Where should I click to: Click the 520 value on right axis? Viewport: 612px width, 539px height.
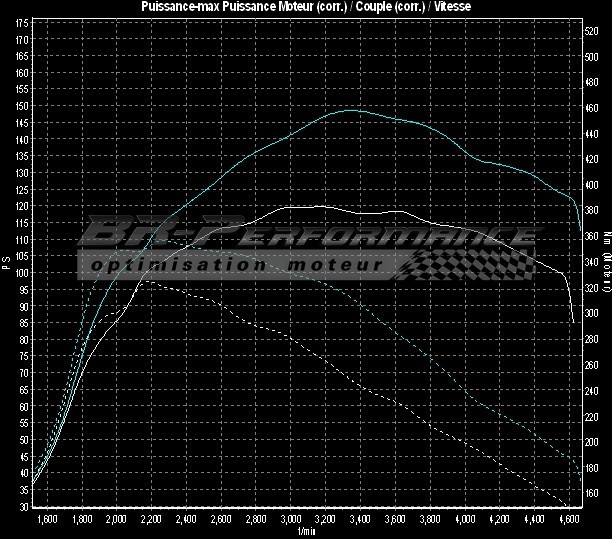click(591, 31)
